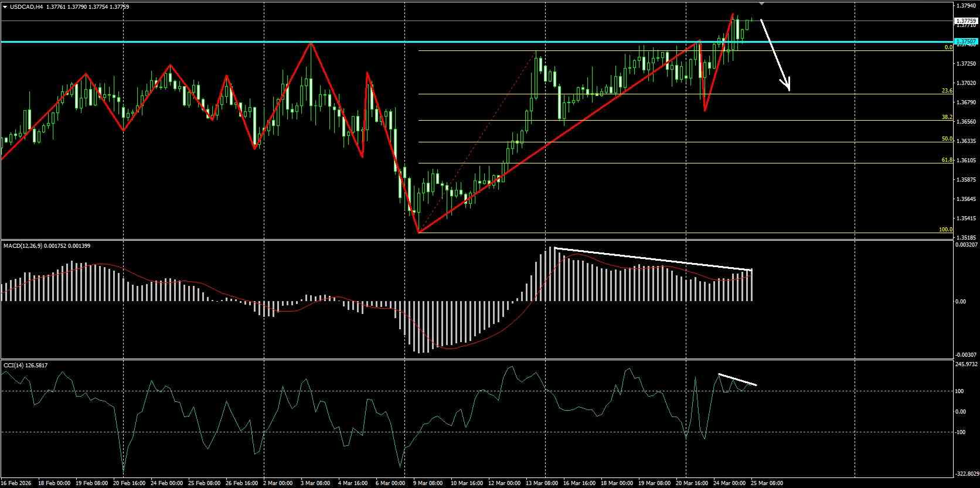The height and width of the screenshot is (488, 980).
Task: Click the 1.36560 price scale value
Action: pyautogui.click(x=966, y=122)
